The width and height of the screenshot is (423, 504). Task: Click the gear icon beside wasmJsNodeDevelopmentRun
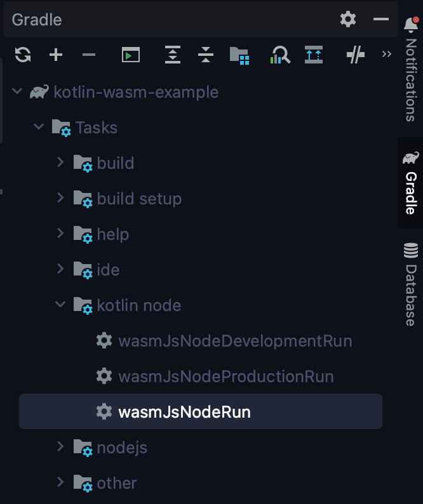pos(104,340)
